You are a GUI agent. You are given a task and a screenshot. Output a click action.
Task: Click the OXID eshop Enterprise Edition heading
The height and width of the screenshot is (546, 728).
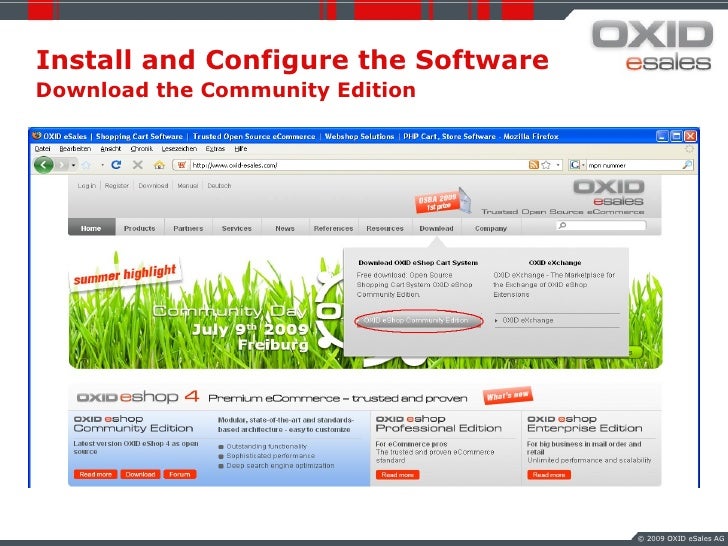tap(585, 423)
